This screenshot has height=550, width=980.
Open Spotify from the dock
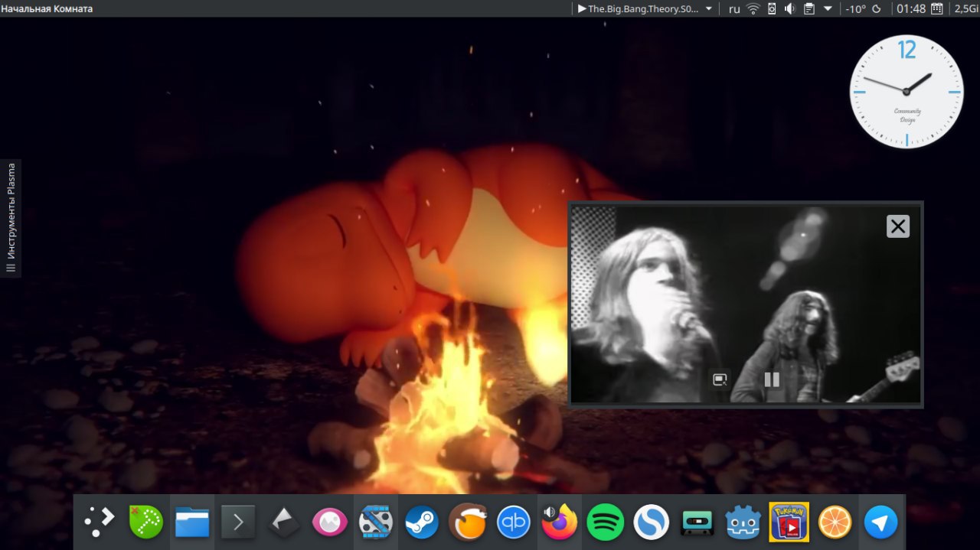point(606,522)
